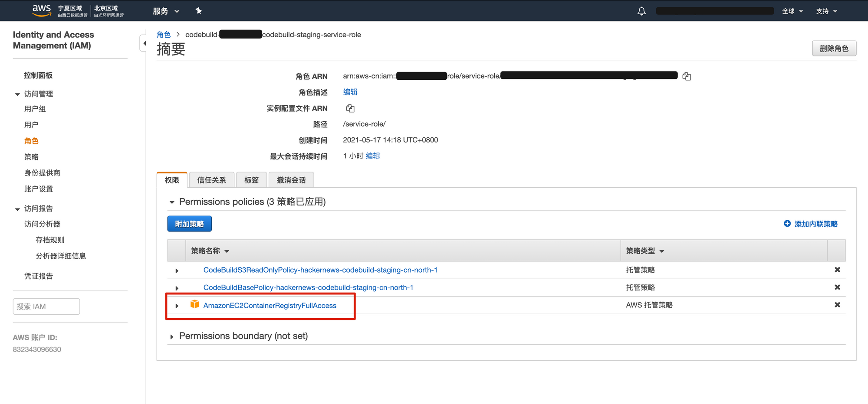Expand the AmazonEC2ContainerRegistryFullAccess policy row
868x404 pixels.
click(x=177, y=306)
